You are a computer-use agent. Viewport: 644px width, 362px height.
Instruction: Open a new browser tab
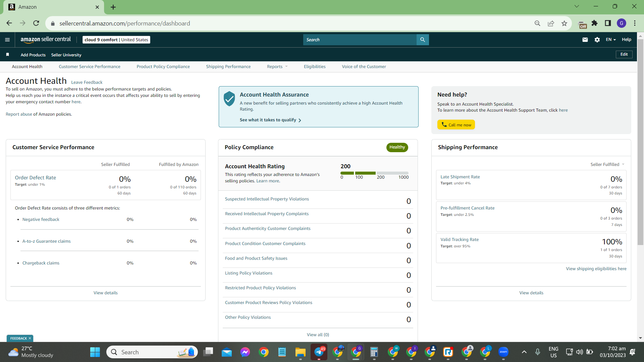113,7
